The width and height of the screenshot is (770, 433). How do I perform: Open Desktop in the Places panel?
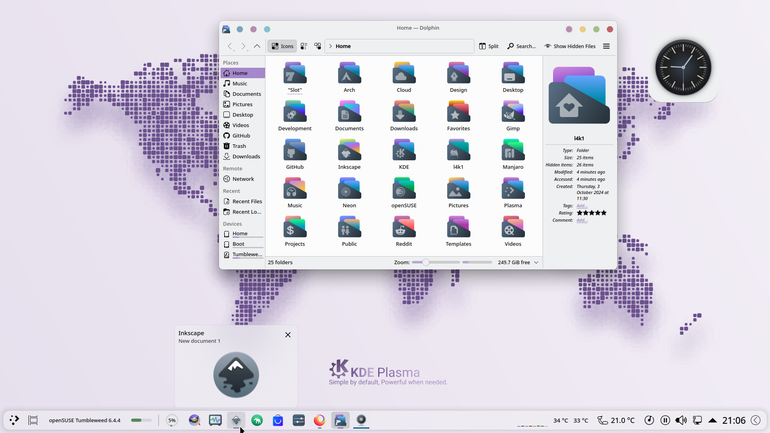pyautogui.click(x=243, y=115)
